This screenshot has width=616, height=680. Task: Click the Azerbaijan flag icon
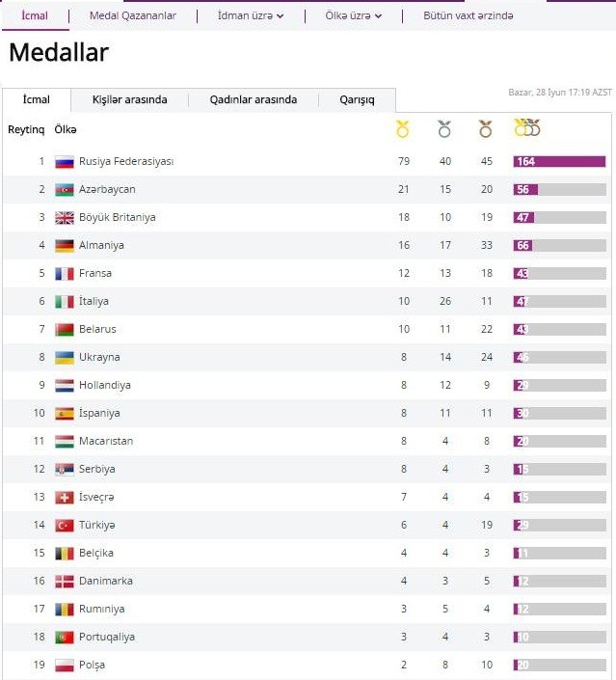click(x=65, y=190)
